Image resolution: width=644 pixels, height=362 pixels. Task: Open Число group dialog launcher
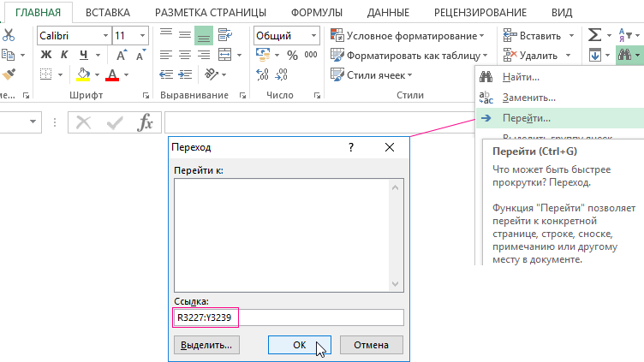(x=317, y=96)
